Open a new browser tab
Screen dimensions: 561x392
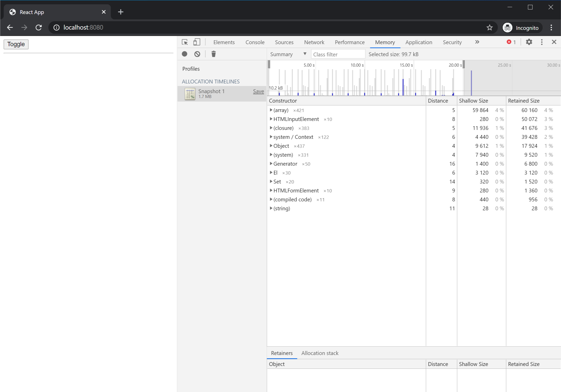pos(121,12)
